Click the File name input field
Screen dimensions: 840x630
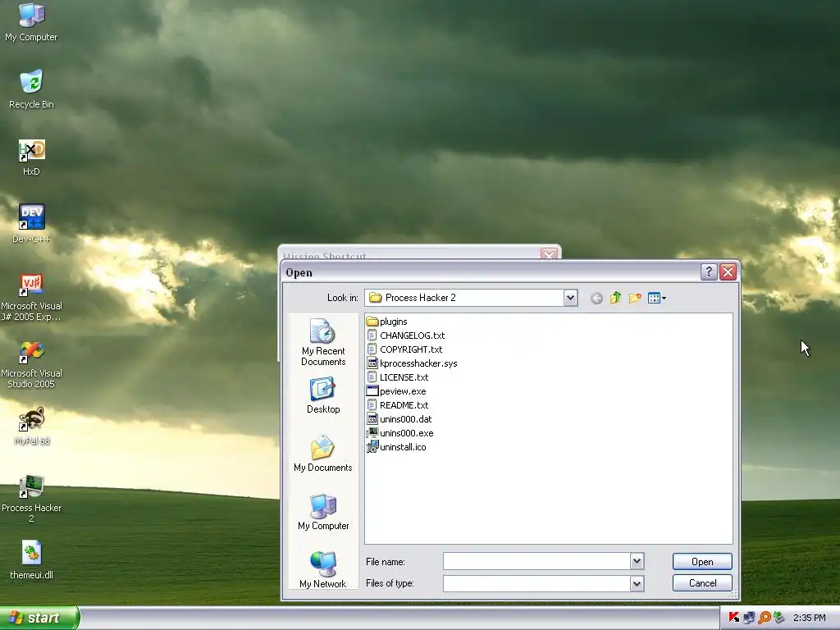tap(536, 561)
